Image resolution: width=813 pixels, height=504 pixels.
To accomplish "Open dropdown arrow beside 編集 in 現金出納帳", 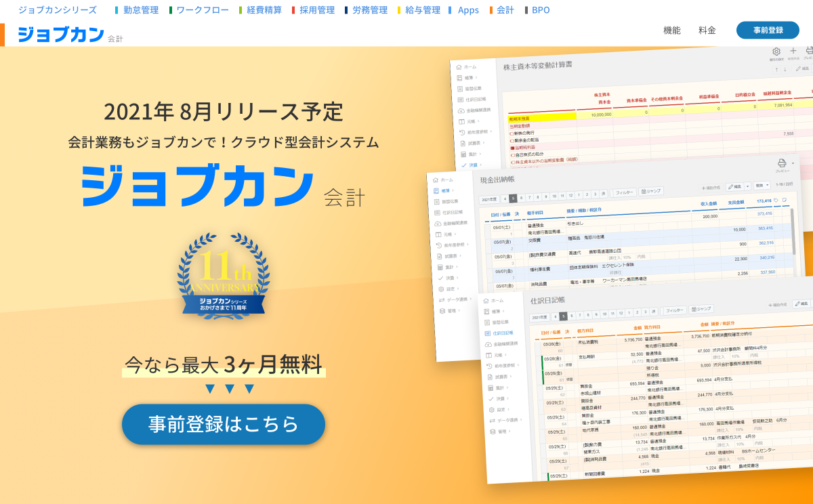I will [748, 186].
